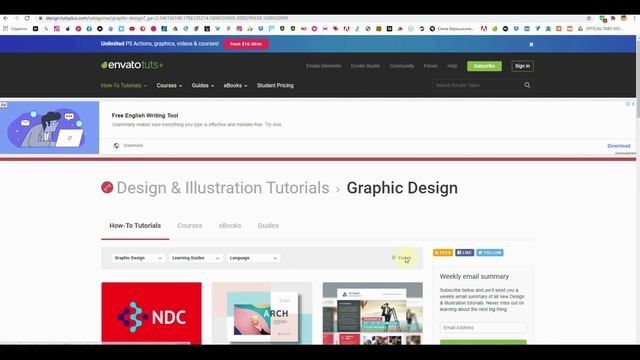Click the Email Address field
The width and height of the screenshot is (640, 360).
[x=483, y=327]
